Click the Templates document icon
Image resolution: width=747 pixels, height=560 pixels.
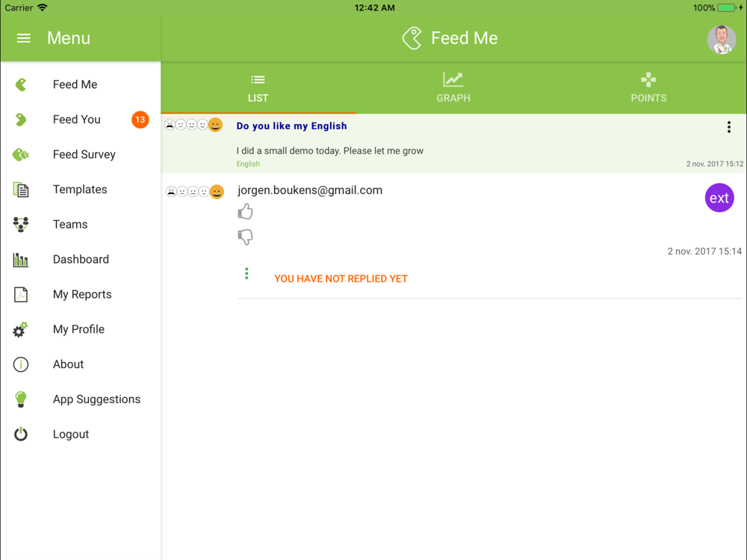coord(20,190)
